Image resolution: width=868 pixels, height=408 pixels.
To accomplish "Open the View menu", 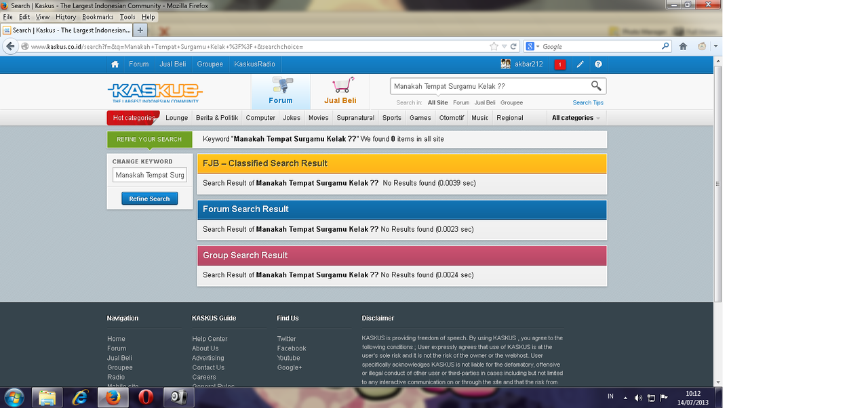I will click(x=43, y=17).
